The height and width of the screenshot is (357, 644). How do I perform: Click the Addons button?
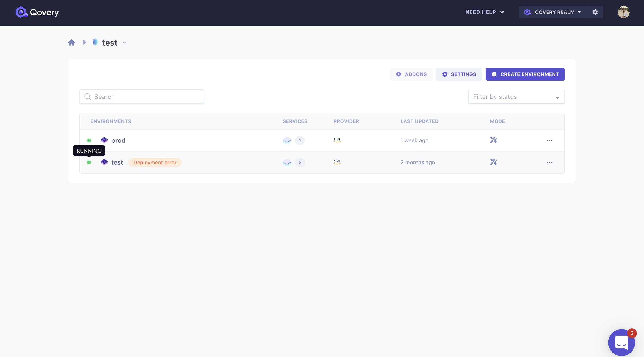coord(411,74)
